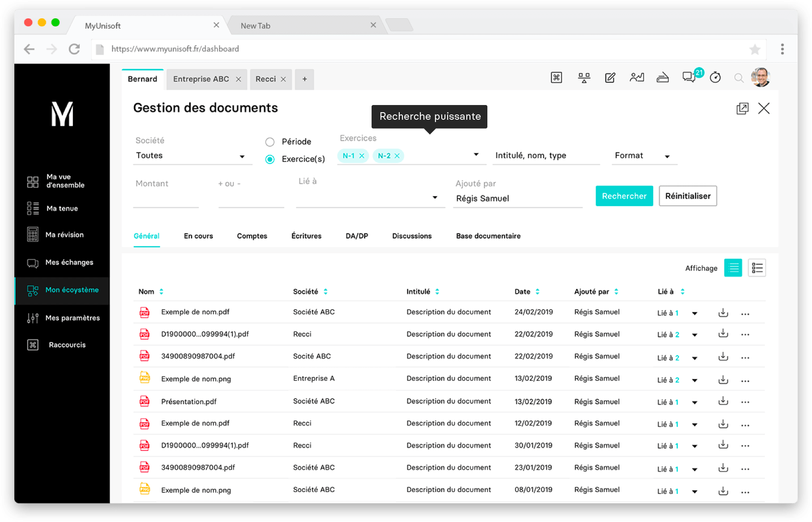This screenshot has width=812, height=522.
Task: Remove the N-1 exercice tag
Action: [x=362, y=156]
